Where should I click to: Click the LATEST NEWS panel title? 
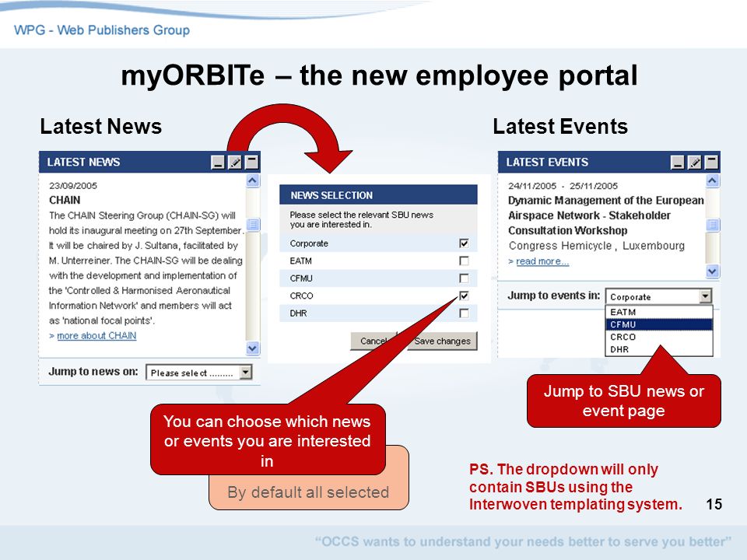[83, 162]
